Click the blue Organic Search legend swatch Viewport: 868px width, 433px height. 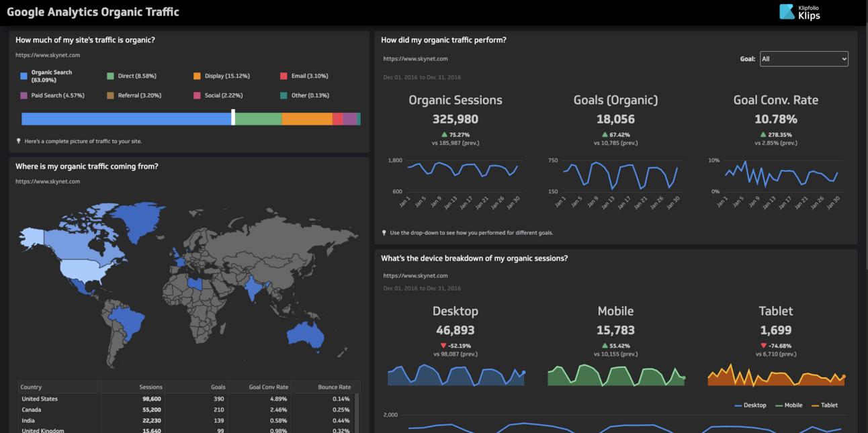click(x=24, y=76)
